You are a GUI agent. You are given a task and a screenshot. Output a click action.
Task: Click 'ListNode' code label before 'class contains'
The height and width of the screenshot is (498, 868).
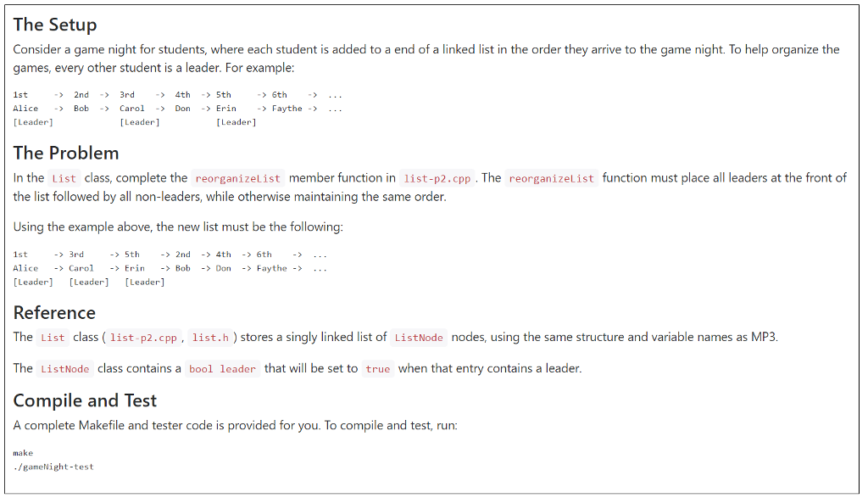[64, 369]
